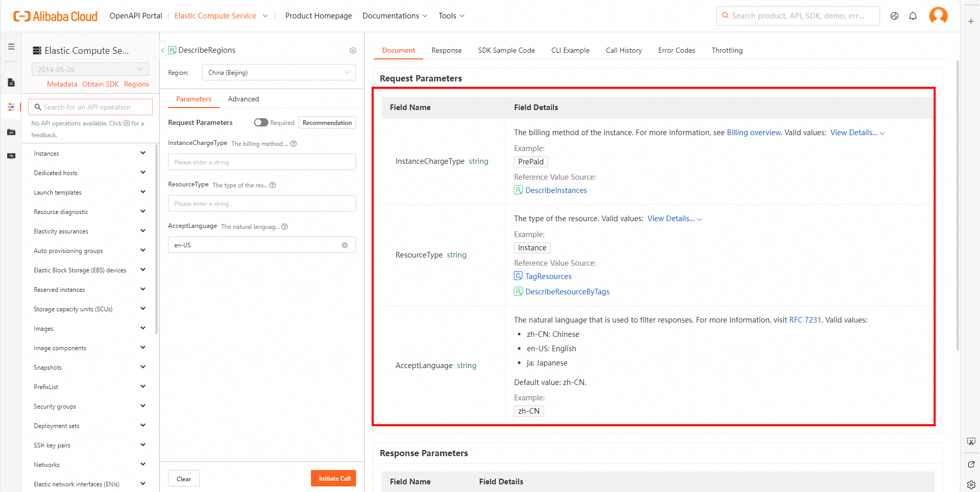Open the user avatar menu

939,15
